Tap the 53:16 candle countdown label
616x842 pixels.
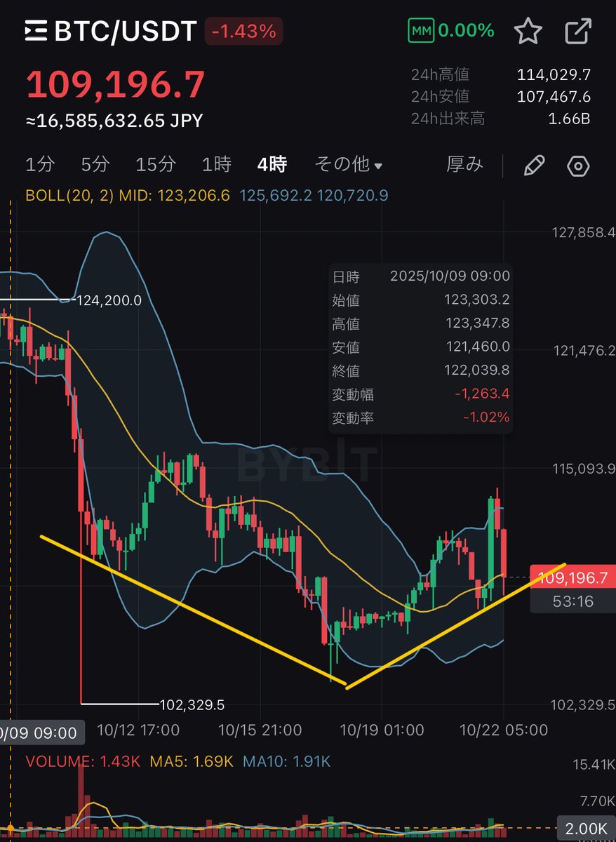tap(573, 601)
